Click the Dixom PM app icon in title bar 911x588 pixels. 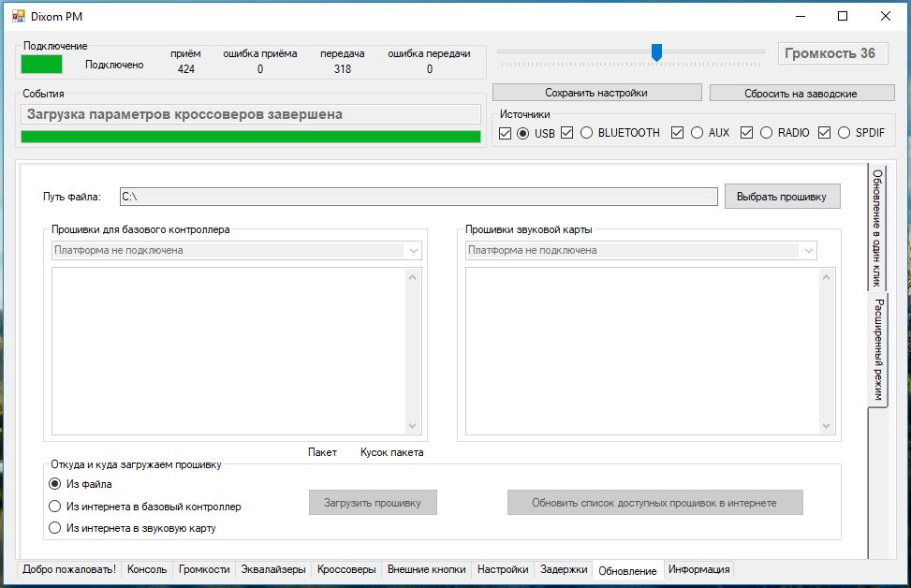(18, 16)
